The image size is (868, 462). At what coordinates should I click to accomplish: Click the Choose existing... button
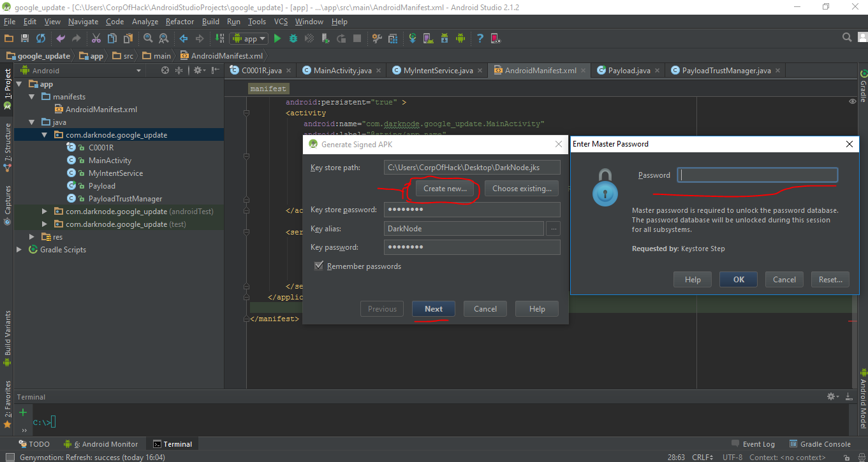522,189
